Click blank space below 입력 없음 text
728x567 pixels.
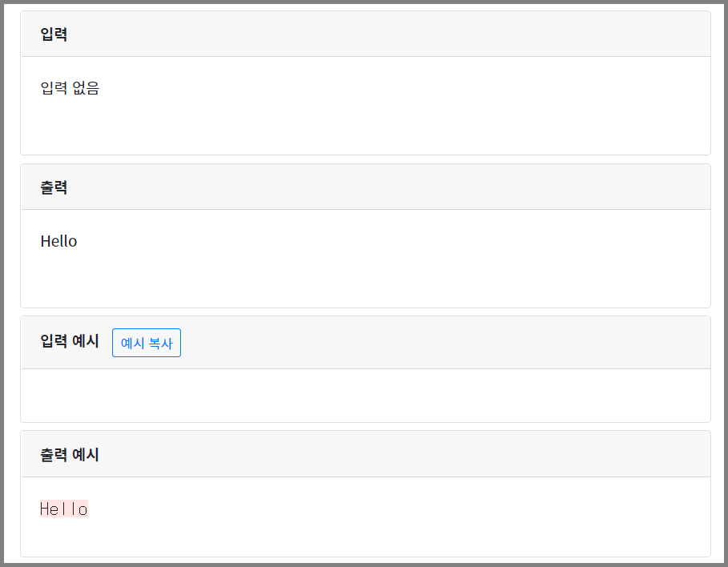(365, 126)
